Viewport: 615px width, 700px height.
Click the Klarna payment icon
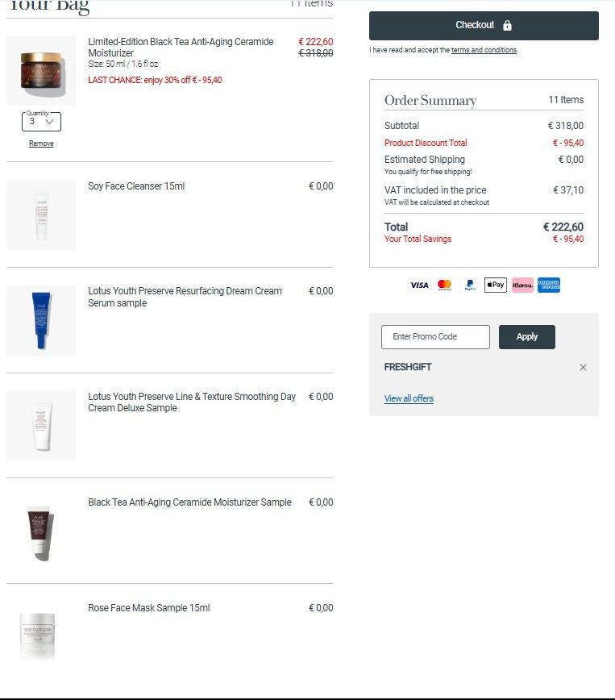click(x=522, y=285)
